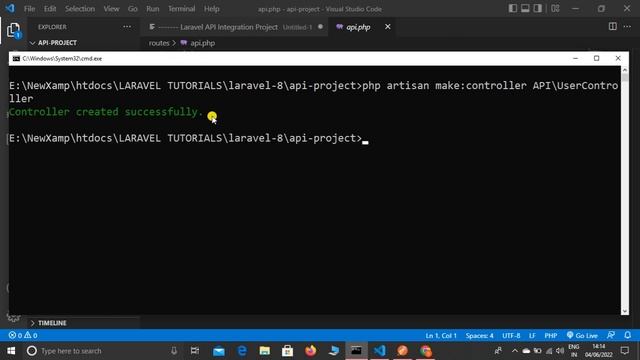This screenshot has width=640, height=360.
Task: Open the Go menu
Action: (x=132, y=9)
